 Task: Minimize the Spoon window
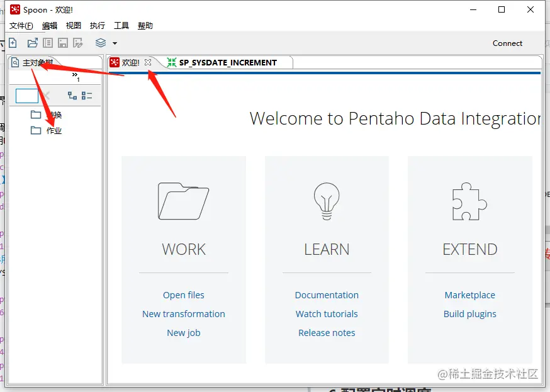473,9
